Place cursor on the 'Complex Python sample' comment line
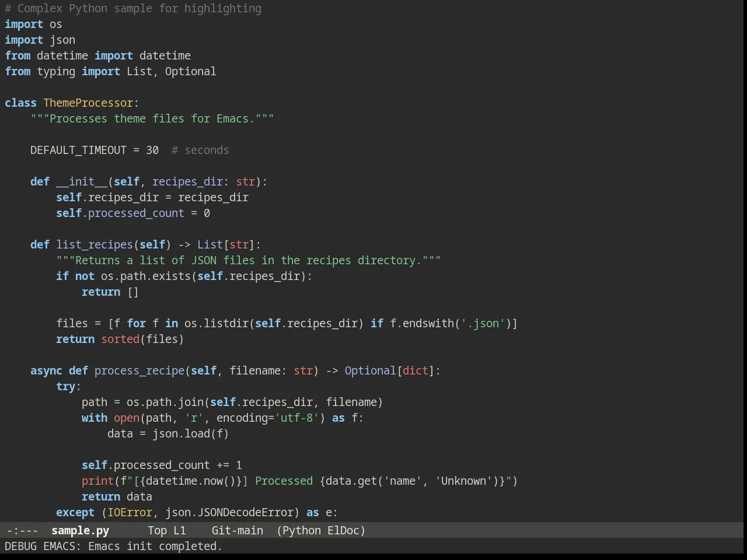 click(133, 9)
